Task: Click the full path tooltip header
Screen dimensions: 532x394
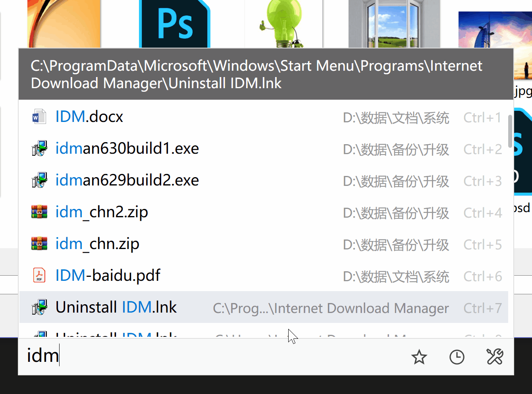Action: point(266,74)
